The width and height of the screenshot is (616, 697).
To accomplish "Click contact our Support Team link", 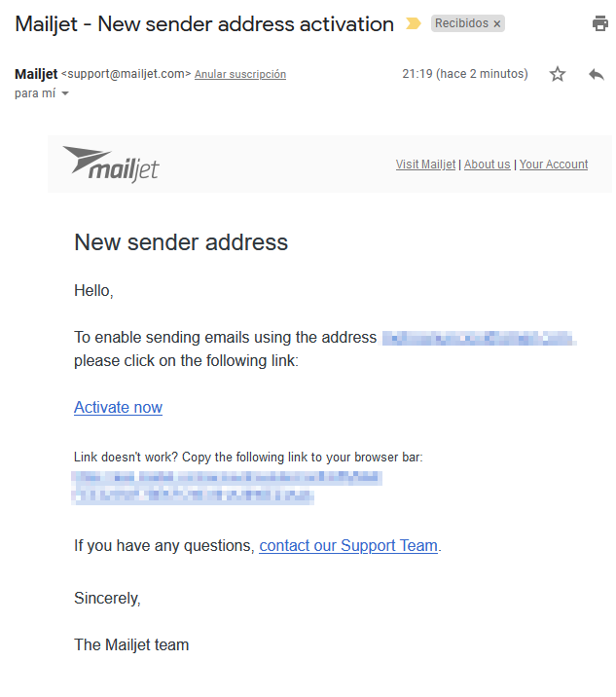I will pos(348,546).
